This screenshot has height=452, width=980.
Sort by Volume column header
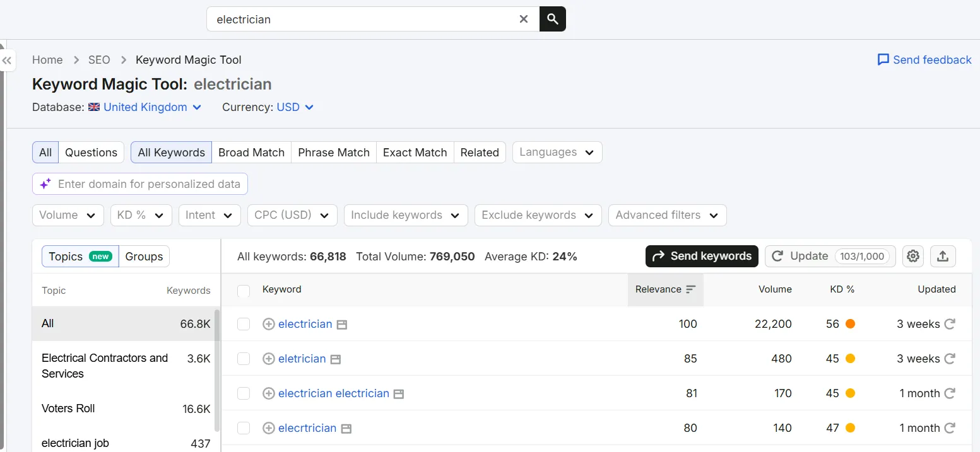coord(775,289)
